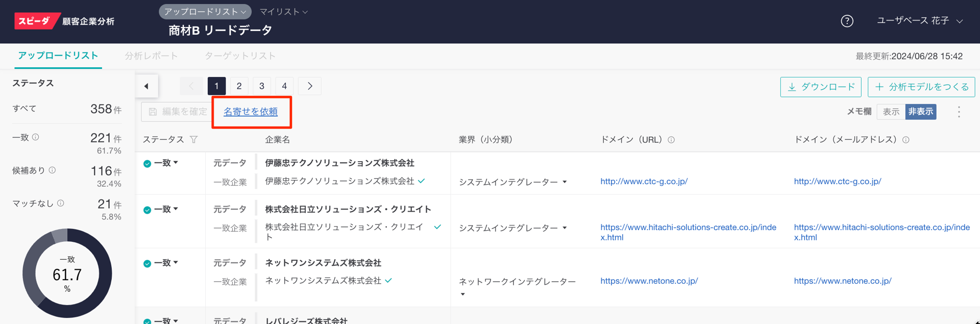Click the ダウンロード button
This screenshot has width=980, height=324.
tap(820, 87)
